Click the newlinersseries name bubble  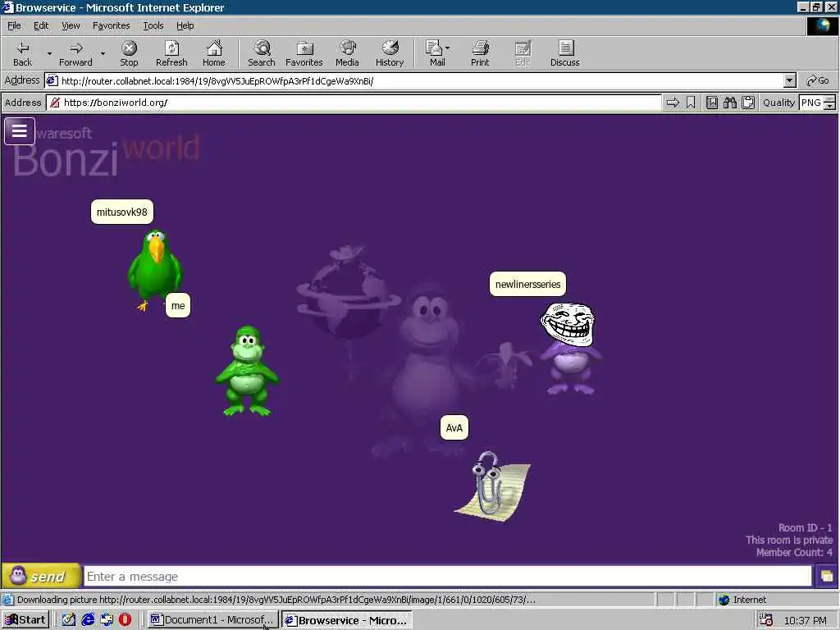click(x=527, y=284)
